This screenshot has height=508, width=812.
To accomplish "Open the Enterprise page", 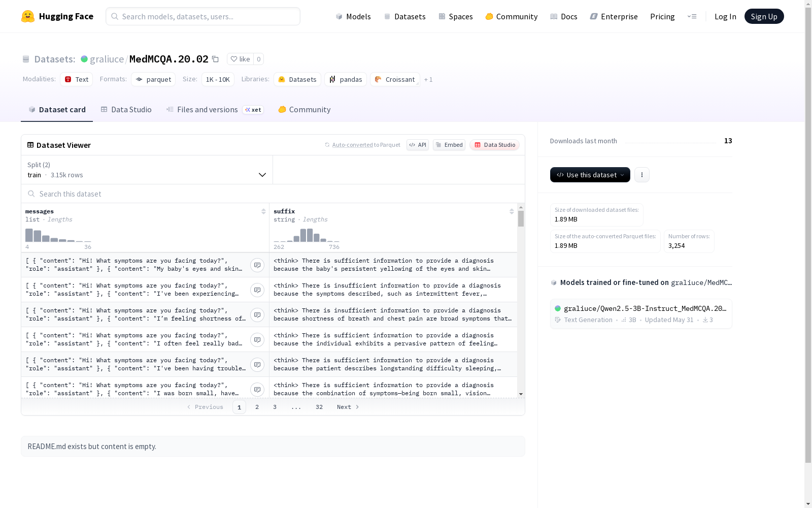I will [x=614, y=16].
